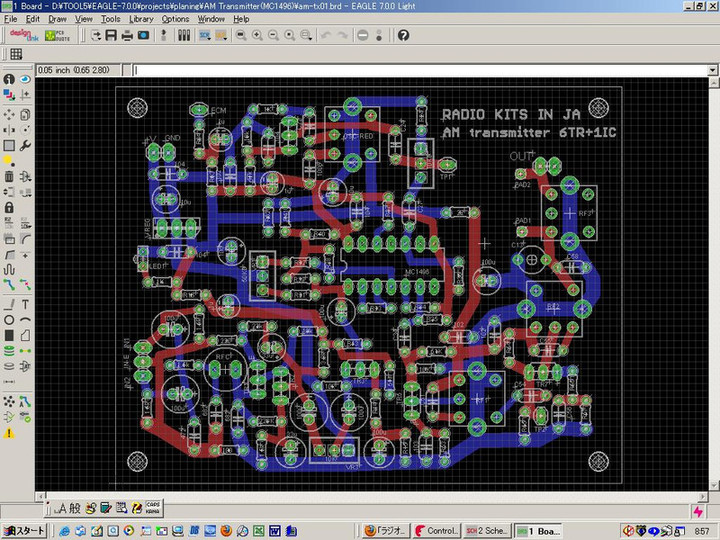Save the board with floppy disk icon
Image resolution: width=720 pixels, height=540 pixels.
click(111, 35)
